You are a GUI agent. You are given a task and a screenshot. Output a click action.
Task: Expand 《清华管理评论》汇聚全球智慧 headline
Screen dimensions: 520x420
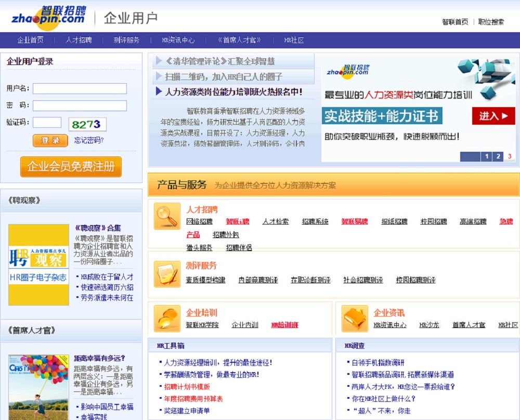[x=220, y=61]
